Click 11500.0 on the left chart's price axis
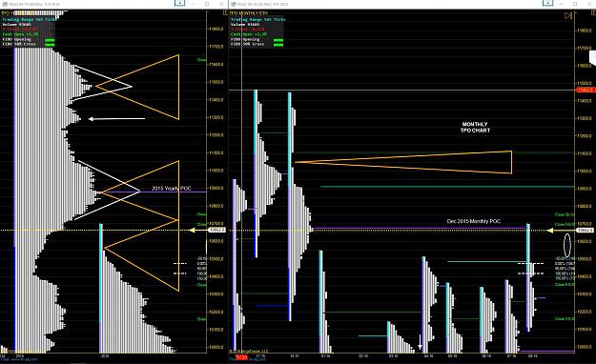The image size is (596, 364). (x=216, y=82)
